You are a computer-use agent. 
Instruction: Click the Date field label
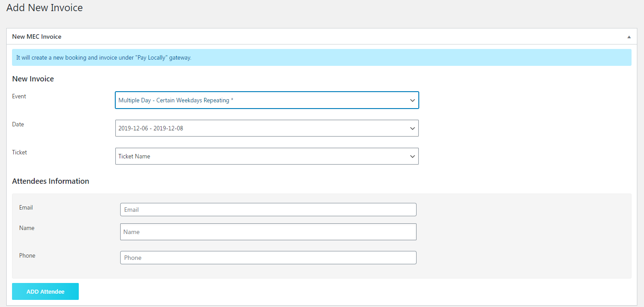tap(18, 124)
